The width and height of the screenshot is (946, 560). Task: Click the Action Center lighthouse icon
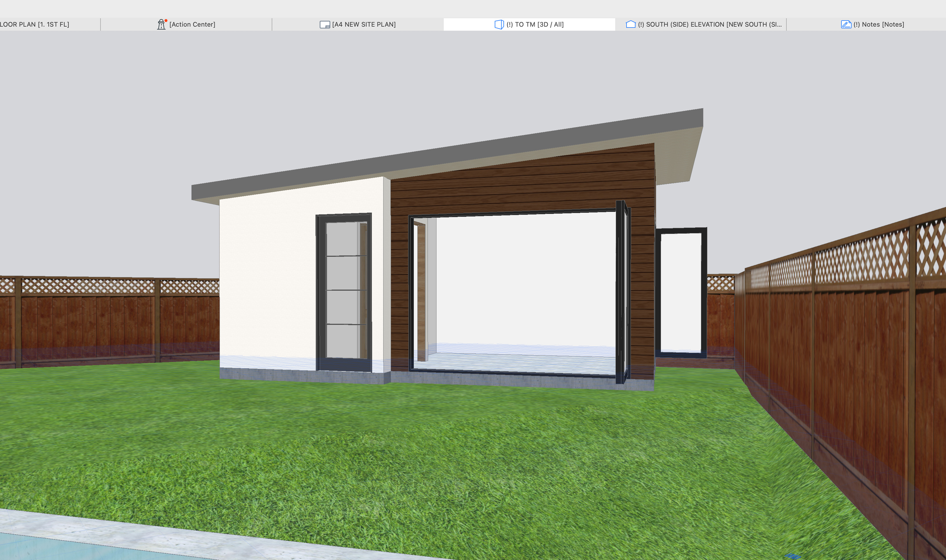pyautogui.click(x=162, y=25)
